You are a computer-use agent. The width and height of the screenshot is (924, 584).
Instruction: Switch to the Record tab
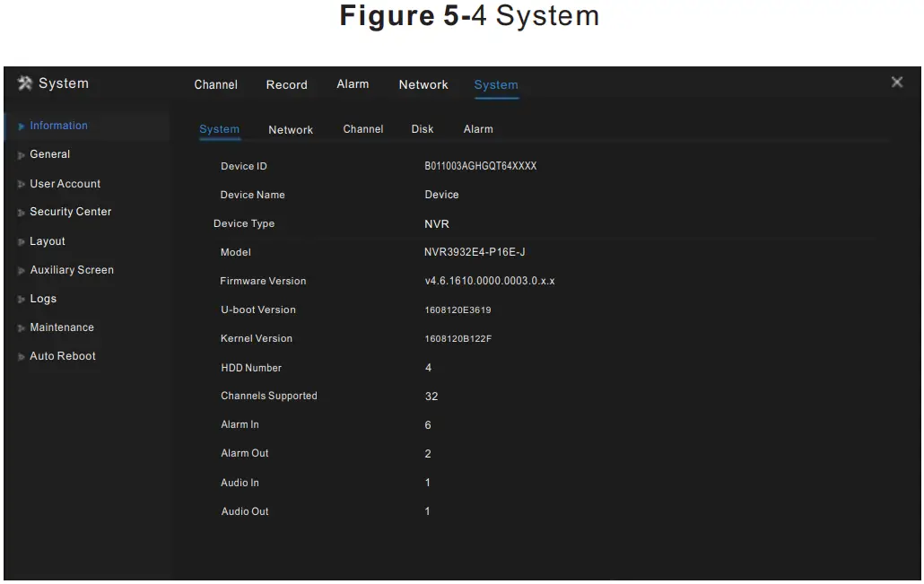click(286, 84)
